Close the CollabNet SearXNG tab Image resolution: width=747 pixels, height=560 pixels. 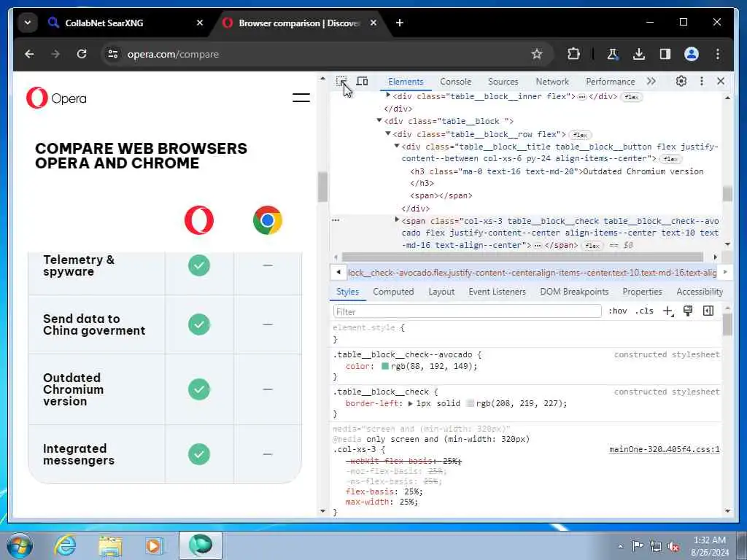point(200,23)
